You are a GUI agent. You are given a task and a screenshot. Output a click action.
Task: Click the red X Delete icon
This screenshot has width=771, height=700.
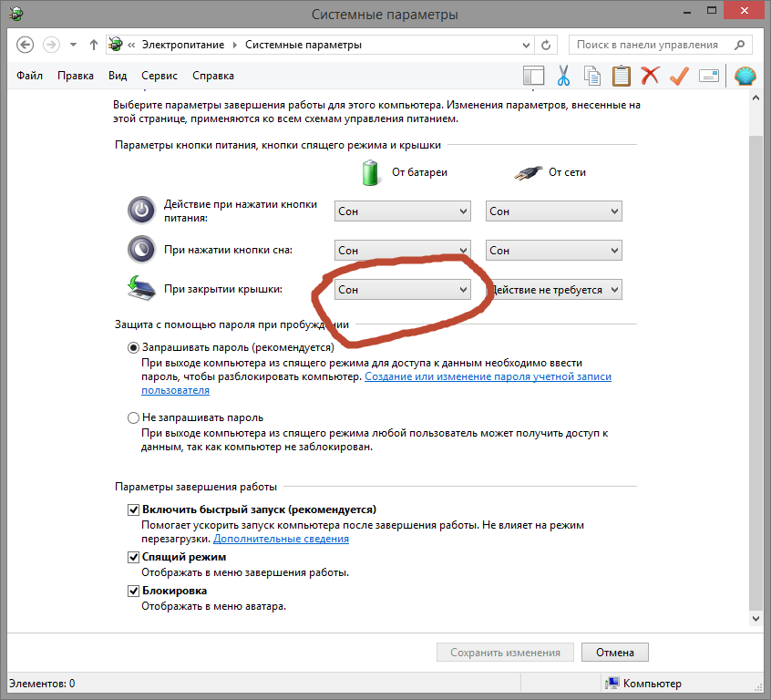click(650, 76)
